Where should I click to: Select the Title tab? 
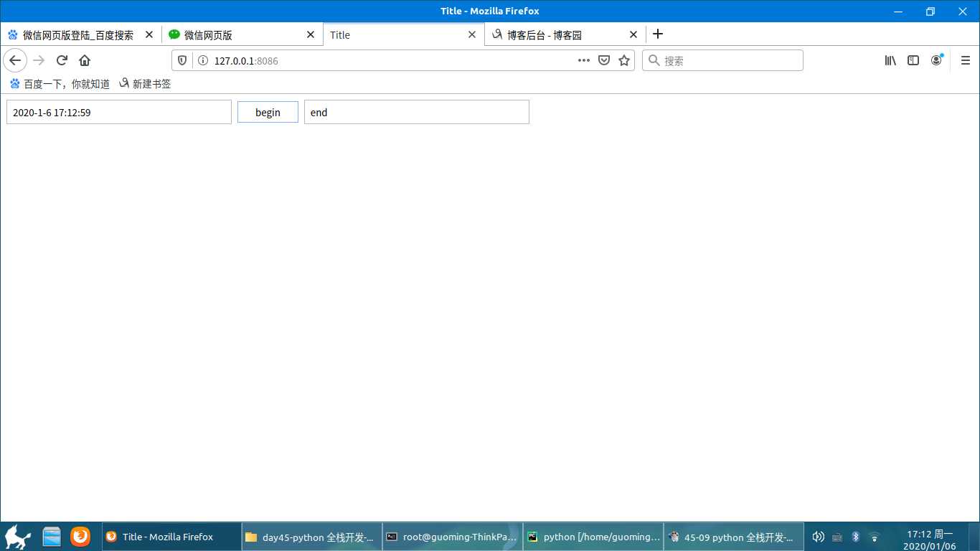[404, 34]
